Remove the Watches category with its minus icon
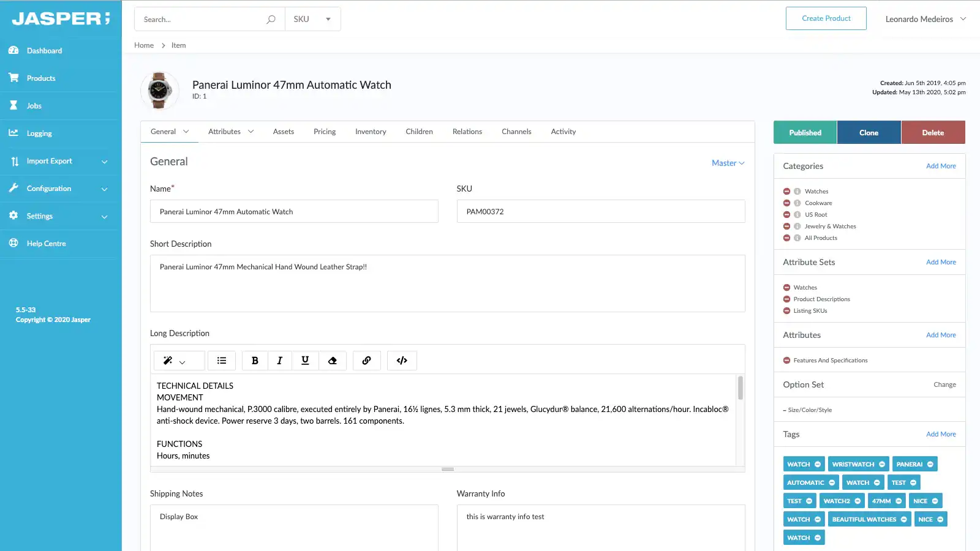 pyautogui.click(x=786, y=190)
